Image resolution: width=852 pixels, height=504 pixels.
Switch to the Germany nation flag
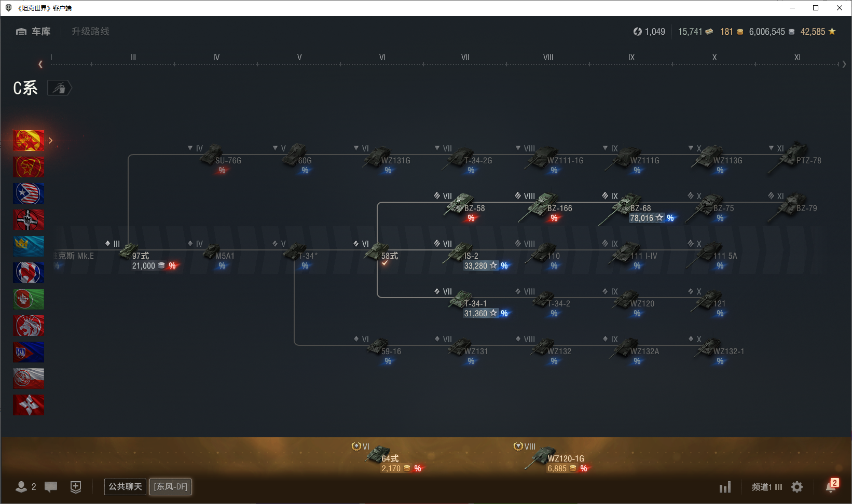pos(29,220)
